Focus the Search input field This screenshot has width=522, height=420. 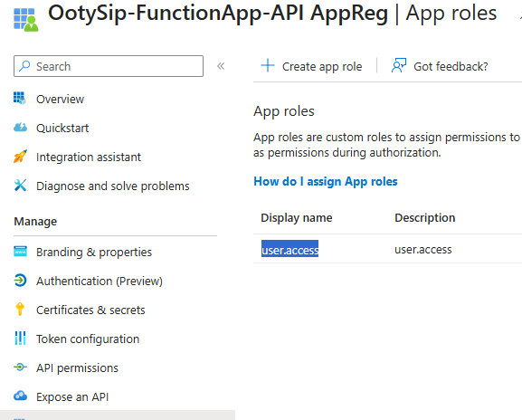[x=109, y=66]
